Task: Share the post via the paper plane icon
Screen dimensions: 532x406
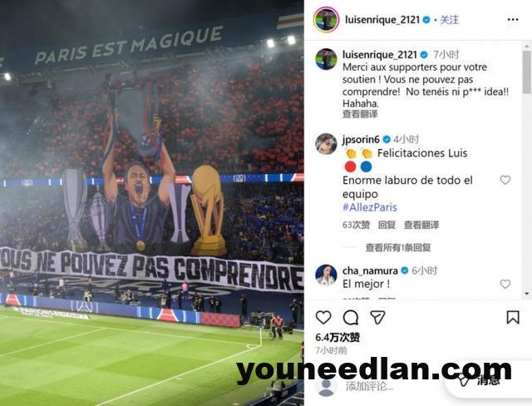Action: pyautogui.click(x=377, y=318)
